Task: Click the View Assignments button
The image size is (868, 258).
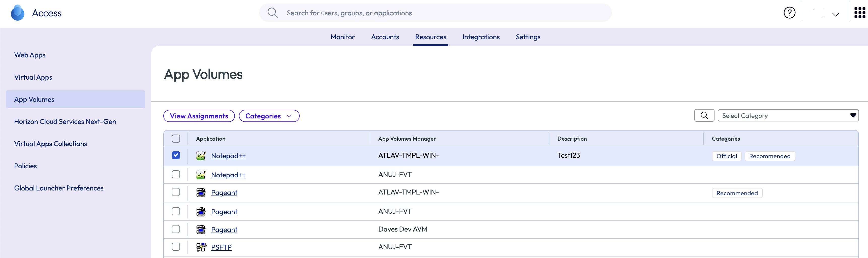Action: coord(199,116)
